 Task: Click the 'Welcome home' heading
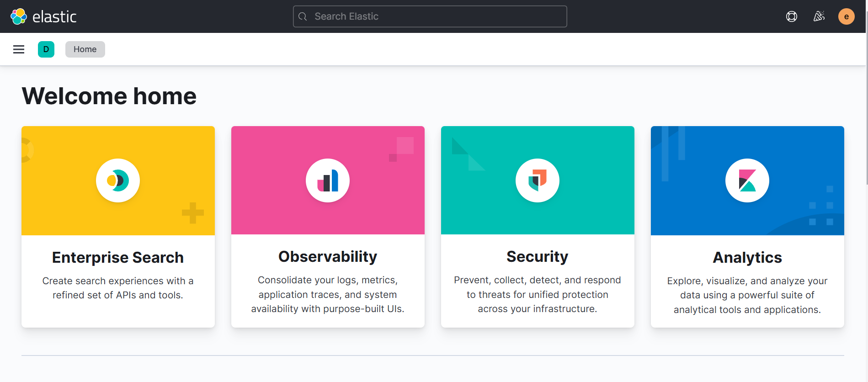(109, 96)
